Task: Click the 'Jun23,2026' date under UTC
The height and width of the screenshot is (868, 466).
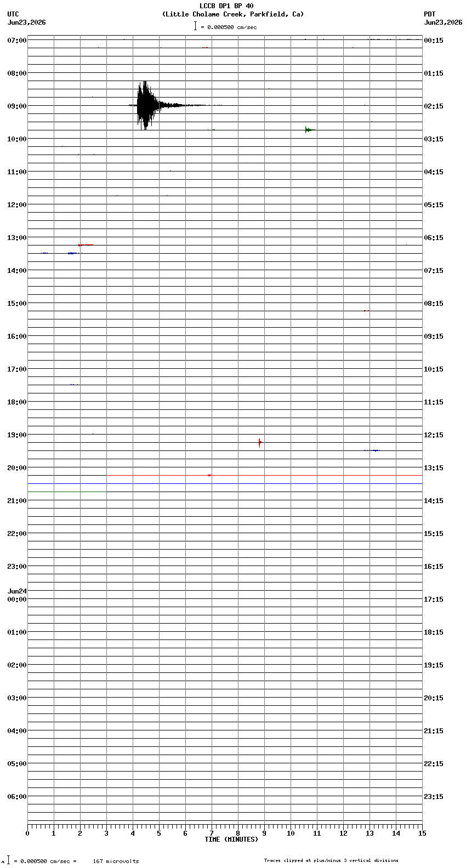Action: 26,22
